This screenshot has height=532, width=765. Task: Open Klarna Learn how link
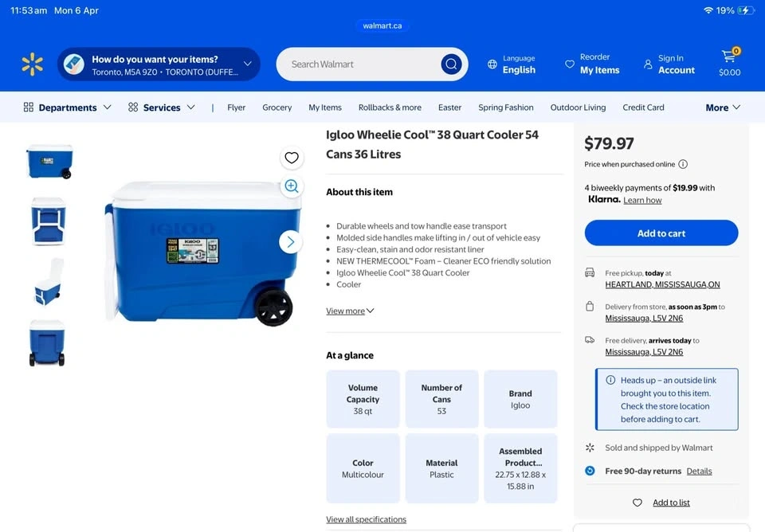click(642, 201)
